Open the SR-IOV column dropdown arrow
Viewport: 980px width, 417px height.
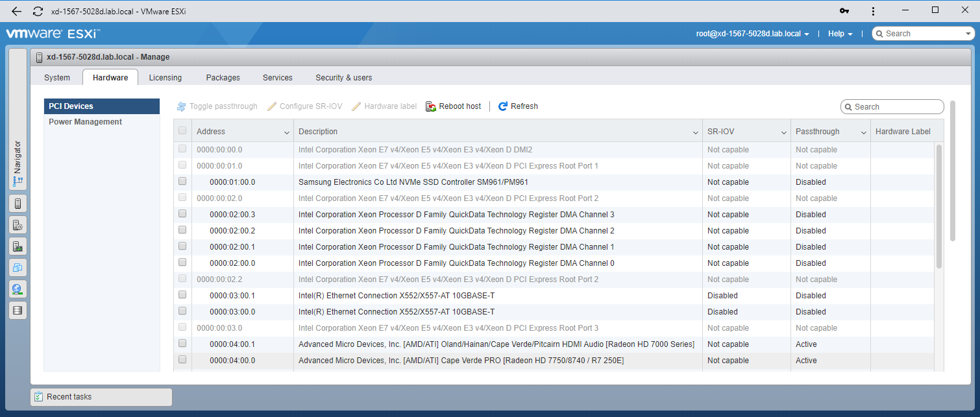coord(784,132)
